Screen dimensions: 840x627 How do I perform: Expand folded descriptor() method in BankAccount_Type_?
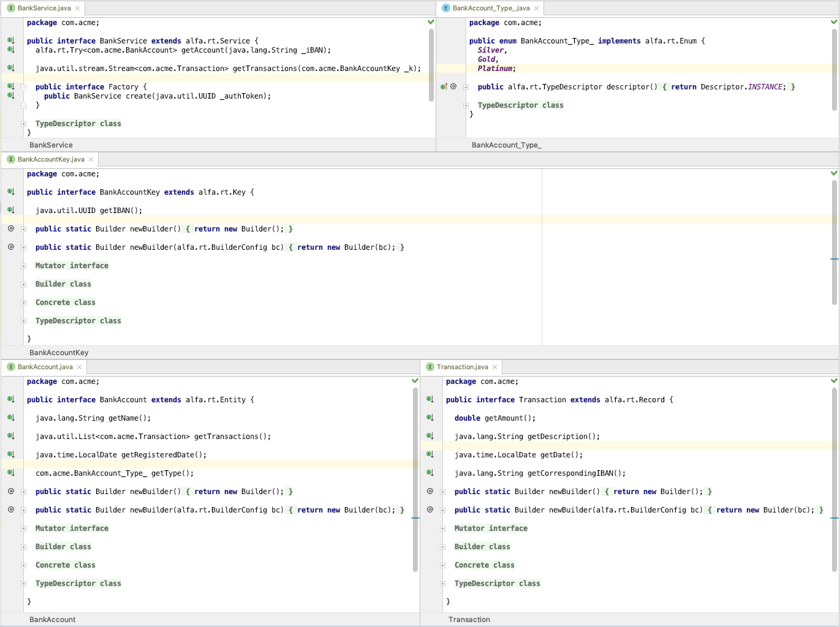pos(466,87)
